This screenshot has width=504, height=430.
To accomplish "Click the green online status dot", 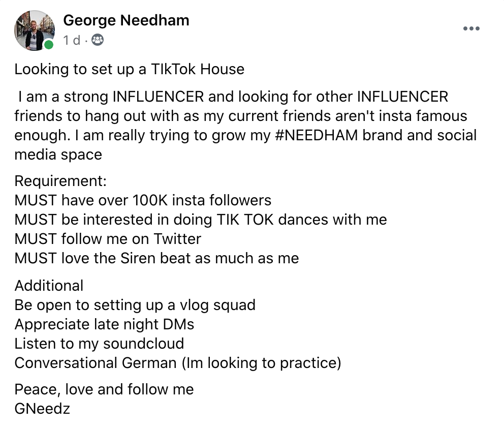I will (49, 45).
